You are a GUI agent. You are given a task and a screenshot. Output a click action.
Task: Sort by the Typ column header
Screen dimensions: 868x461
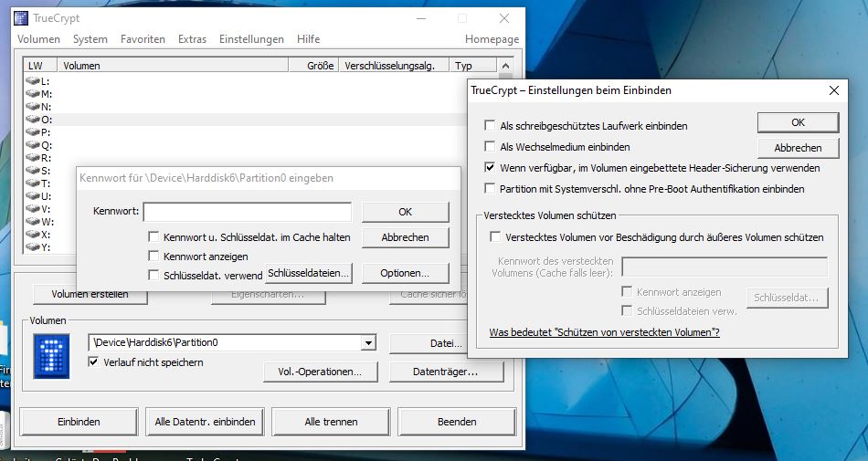tap(472, 66)
